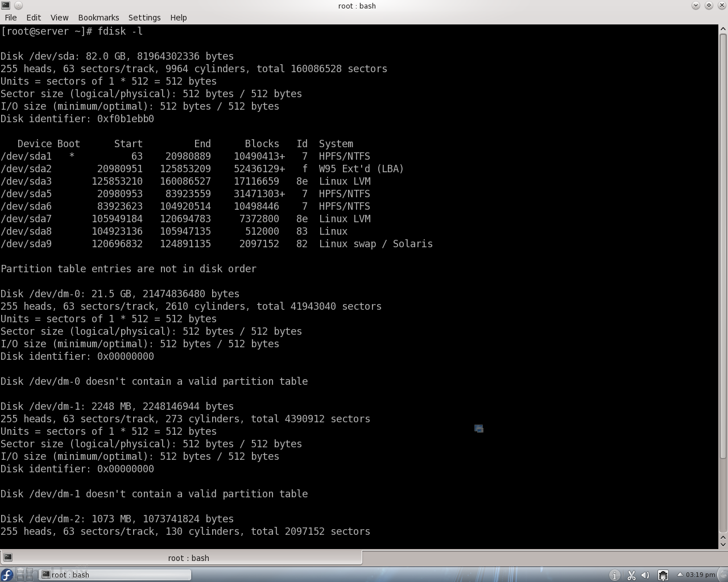Image resolution: width=728 pixels, height=582 pixels.
Task: Click the scrollbar down arrow at bottom
Action: click(723, 544)
